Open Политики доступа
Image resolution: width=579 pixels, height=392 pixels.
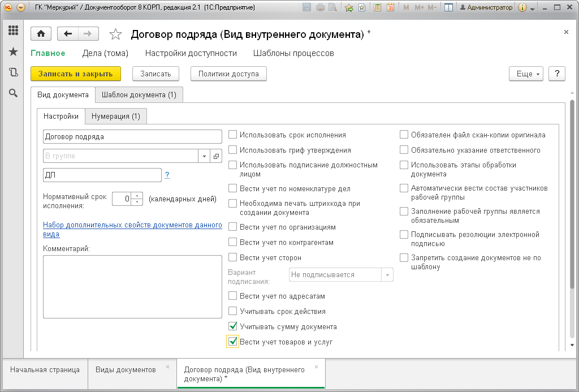pos(228,74)
